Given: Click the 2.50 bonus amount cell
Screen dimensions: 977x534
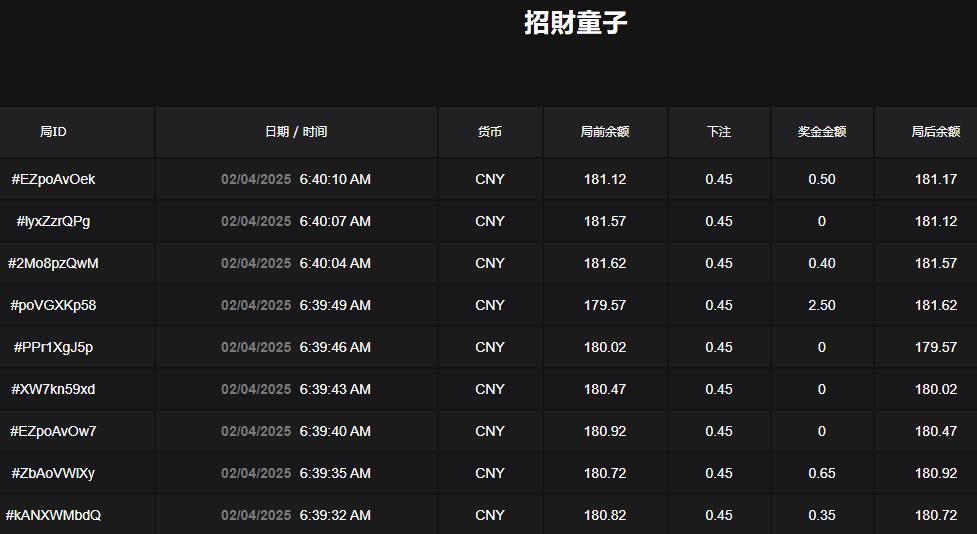Looking at the screenshot, I should click(x=822, y=306).
